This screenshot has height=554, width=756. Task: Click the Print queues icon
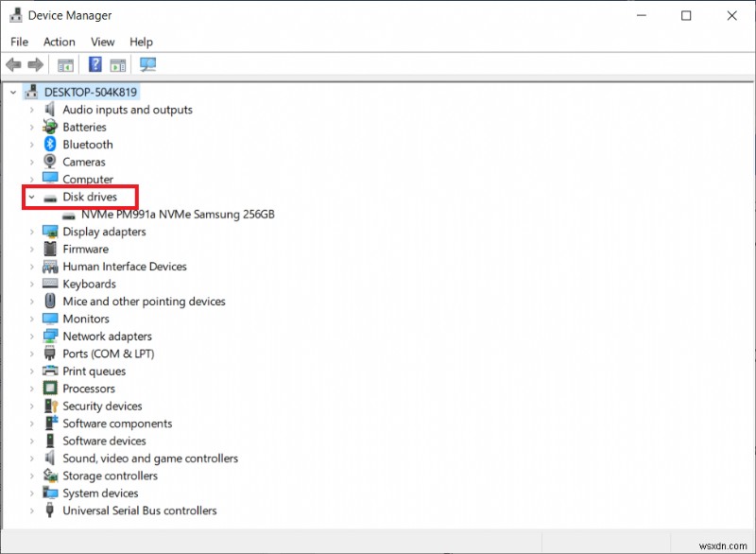tap(49, 371)
